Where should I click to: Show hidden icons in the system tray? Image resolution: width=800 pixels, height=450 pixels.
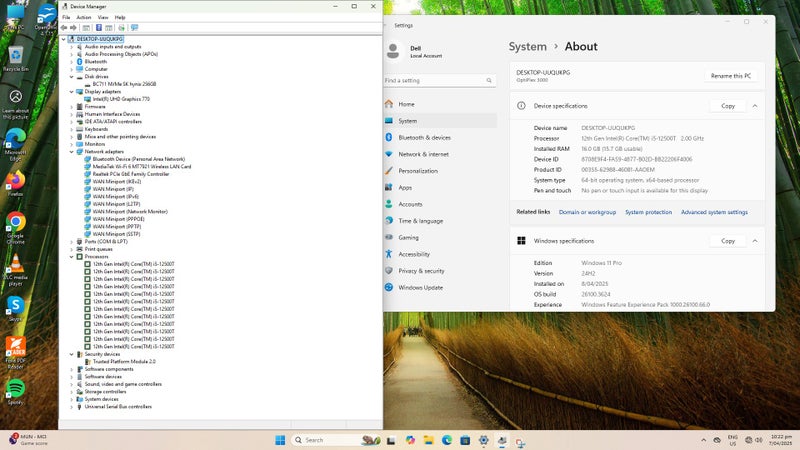[704, 440]
